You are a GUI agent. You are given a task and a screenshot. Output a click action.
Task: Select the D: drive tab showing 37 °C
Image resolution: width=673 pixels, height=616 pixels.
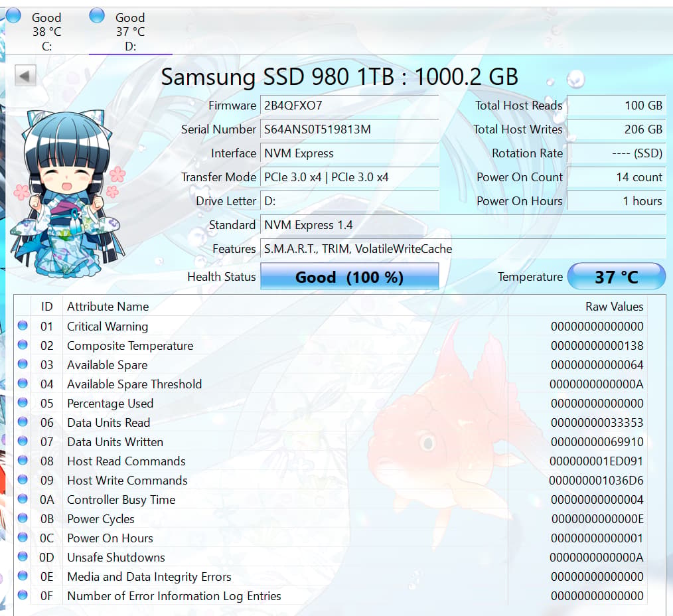click(x=130, y=31)
